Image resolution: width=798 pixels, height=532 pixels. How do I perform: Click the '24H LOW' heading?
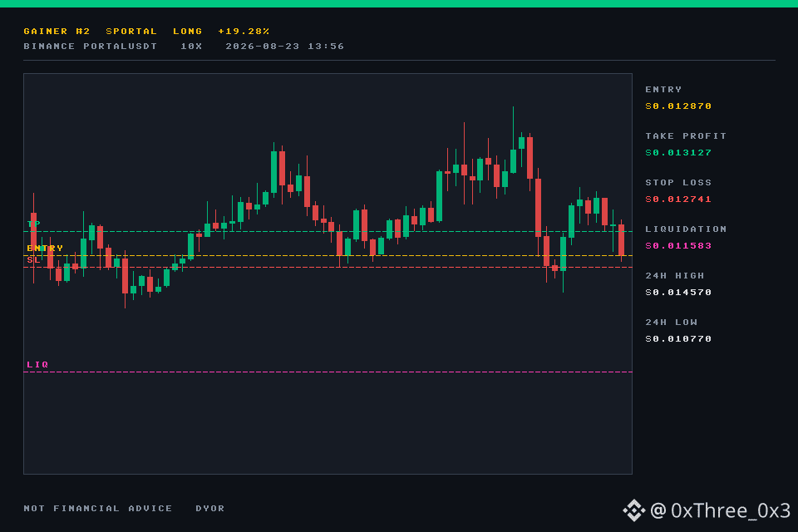[671, 323]
